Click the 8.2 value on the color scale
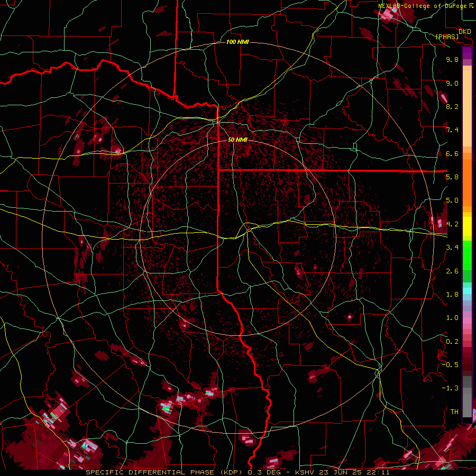476x476 pixels. [452, 106]
